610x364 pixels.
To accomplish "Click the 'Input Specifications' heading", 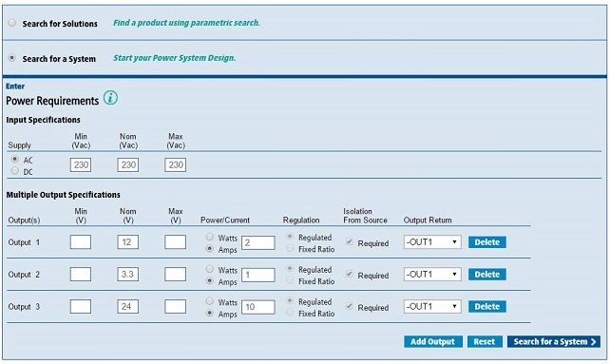I will (x=43, y=120).
